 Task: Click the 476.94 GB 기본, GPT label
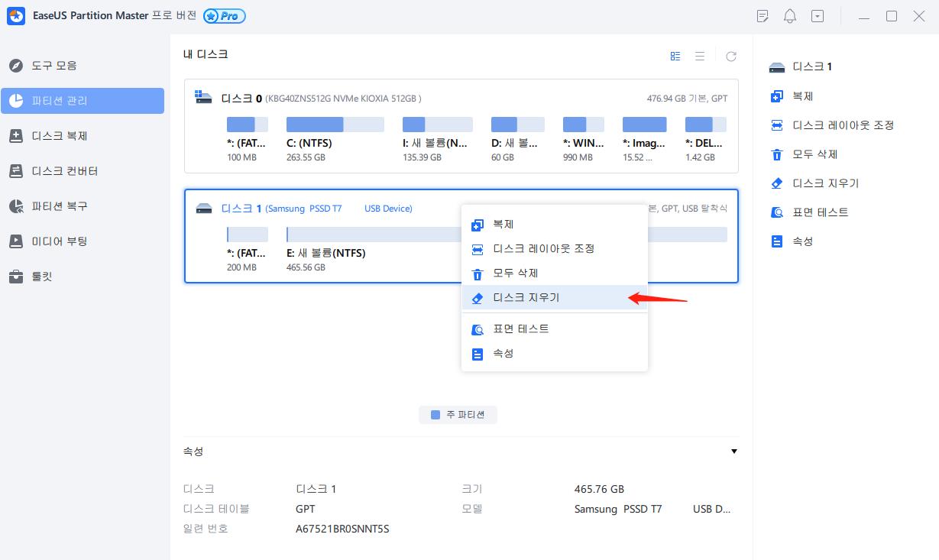687,99
